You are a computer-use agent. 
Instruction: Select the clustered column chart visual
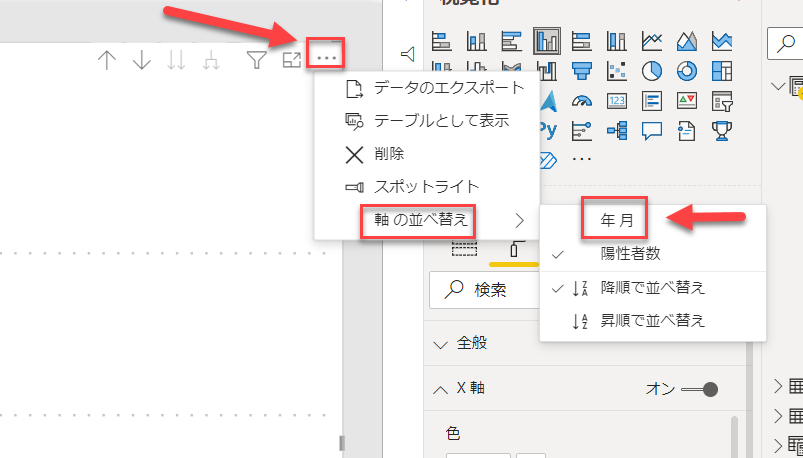[x=546, y=41]
